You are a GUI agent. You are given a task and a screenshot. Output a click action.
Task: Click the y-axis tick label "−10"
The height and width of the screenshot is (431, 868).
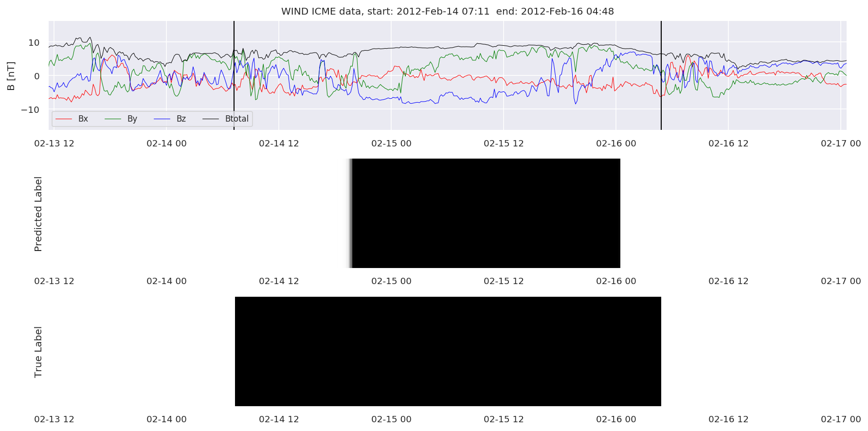coord(30,110)
